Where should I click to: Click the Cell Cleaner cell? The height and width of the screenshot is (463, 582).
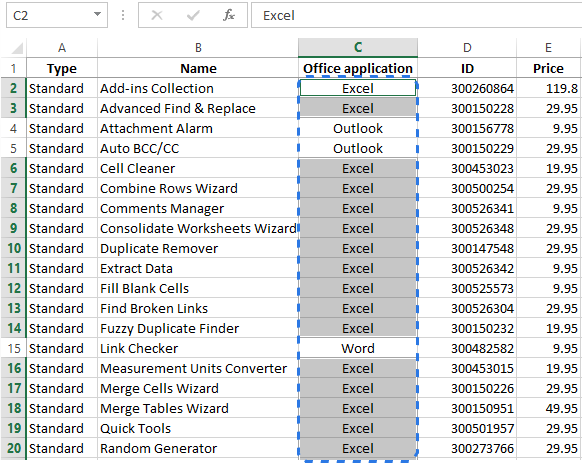coord(198,169)
